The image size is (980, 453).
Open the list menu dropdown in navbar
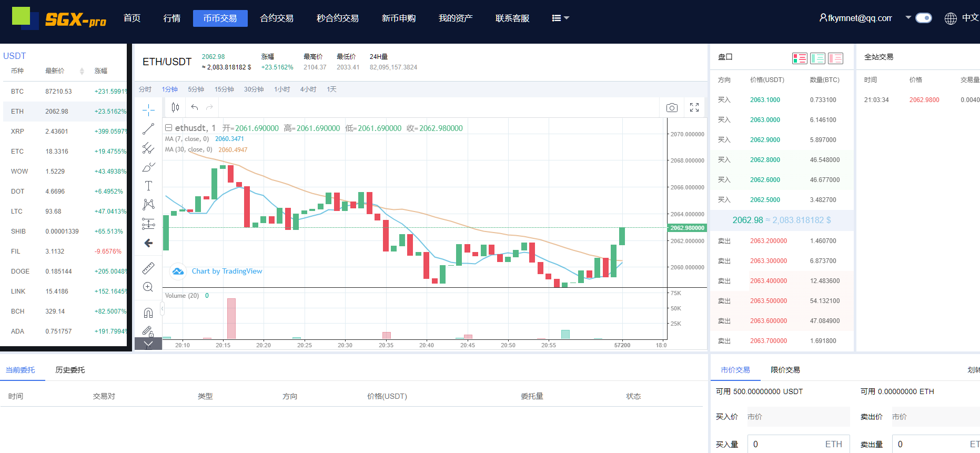560,18
